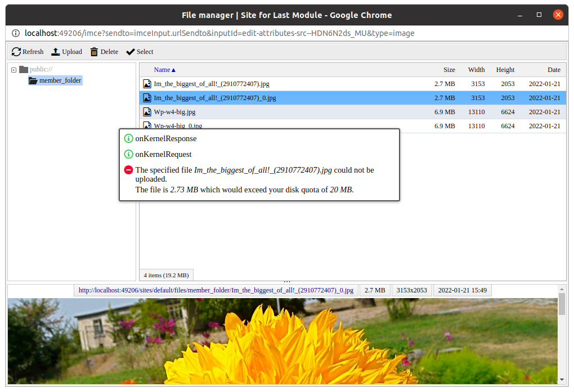Sort files by Size column
The image size is (574, 392).
pos(449,70)
